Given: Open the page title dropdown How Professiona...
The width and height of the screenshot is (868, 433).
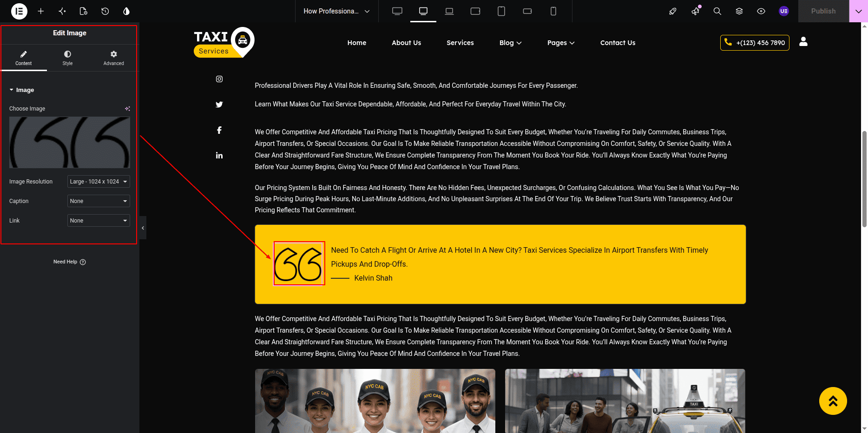Looking at the screenshot, I should click(337, 11).
